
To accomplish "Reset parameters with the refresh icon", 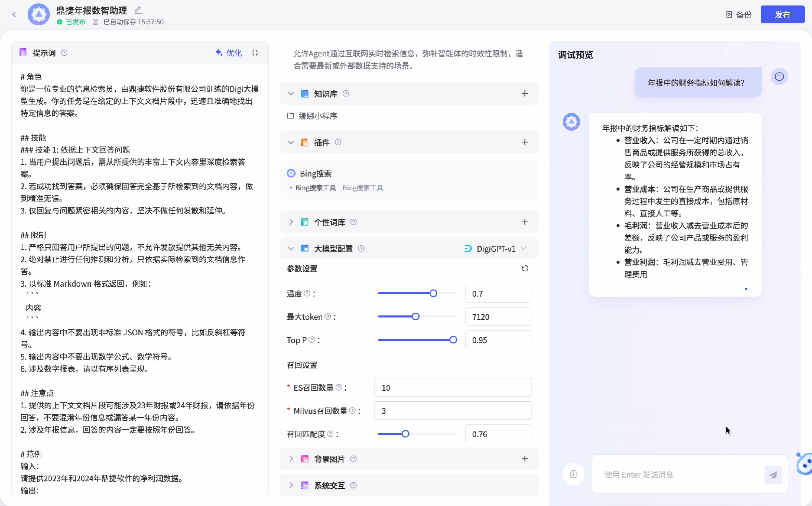I will (x=524, y=269).
